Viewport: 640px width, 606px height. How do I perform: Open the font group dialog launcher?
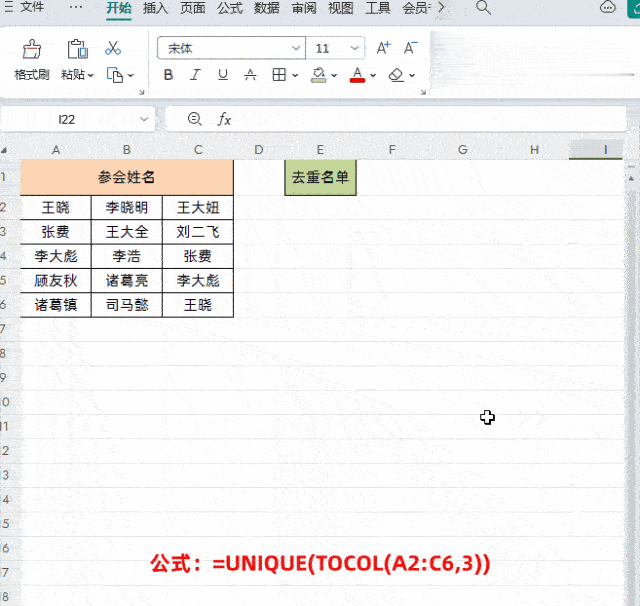point(423,92)
